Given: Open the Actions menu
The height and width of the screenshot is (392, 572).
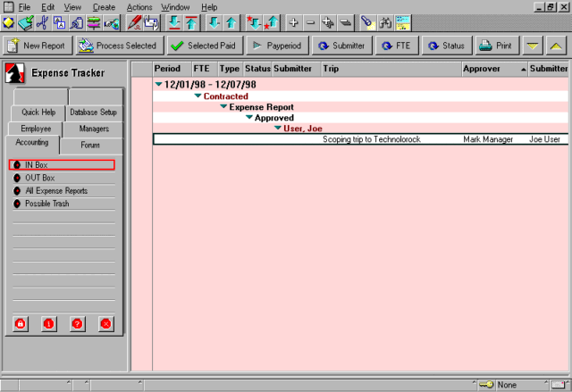Looking at the screenshot, I should 139,7.
